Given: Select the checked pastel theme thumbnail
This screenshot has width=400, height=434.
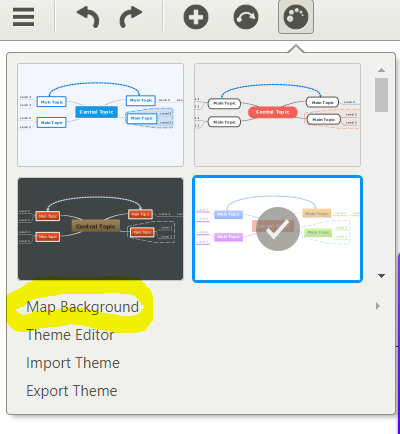Looking at the screenshot, I should pyautogui.click(x=277, y=229).
